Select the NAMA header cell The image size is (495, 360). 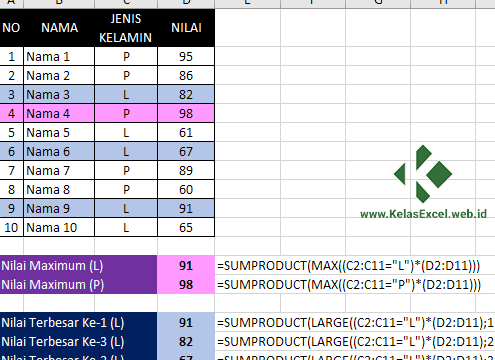59,28
